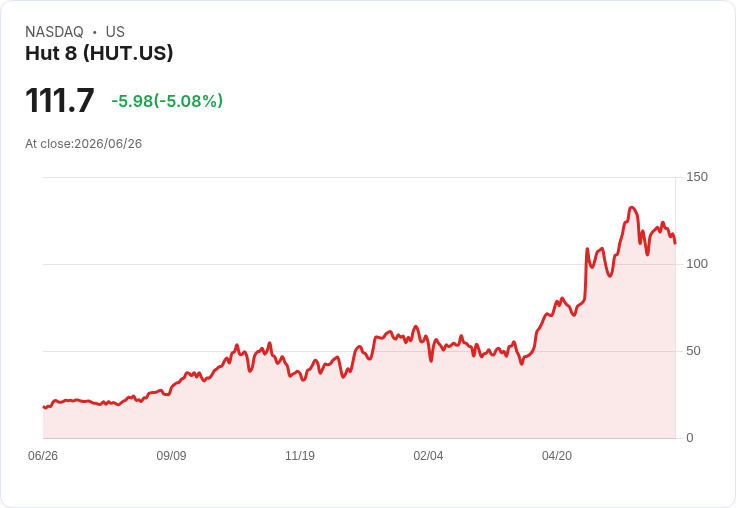Image resolution: width=736 pixels, height=508 pixels.
Task: Click the chart's highest peak near 130
Action: (631, 208)
